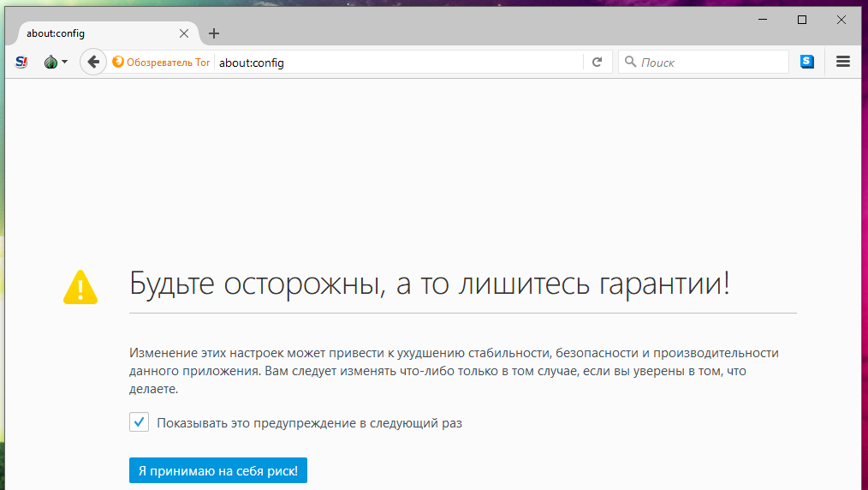This screenshot has height=490, width=868.
Task: Open the Tor onion button menu
Action: (55, 62)
